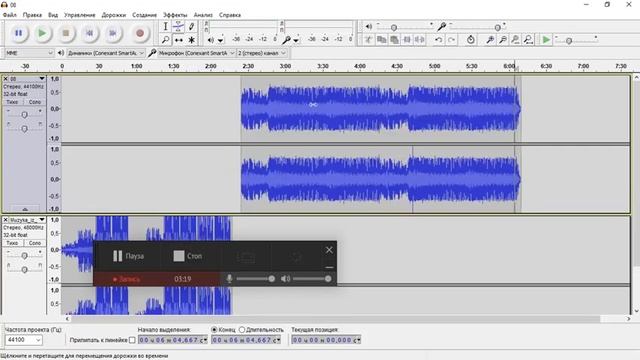Open the Дорожки menu

tap(113, 15)
